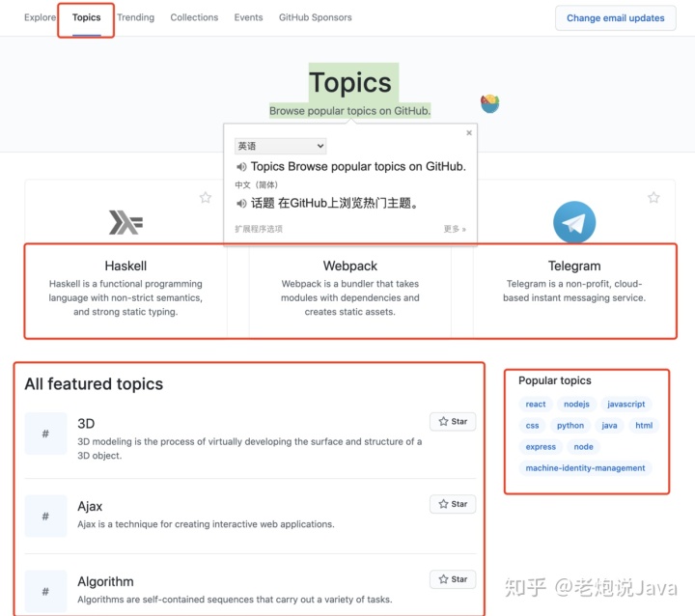Click the Algorithm description text
This screenshot has height=616, width=695.
pos(235,600)
